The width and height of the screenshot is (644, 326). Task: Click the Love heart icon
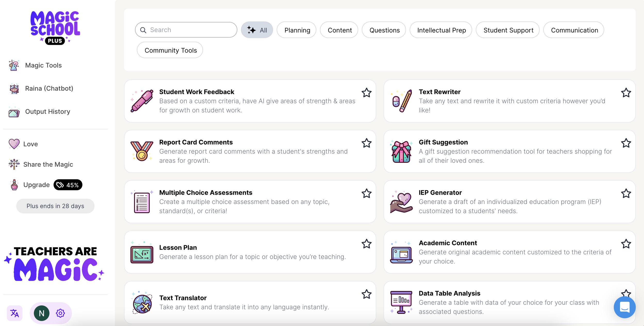click(14, 144)
